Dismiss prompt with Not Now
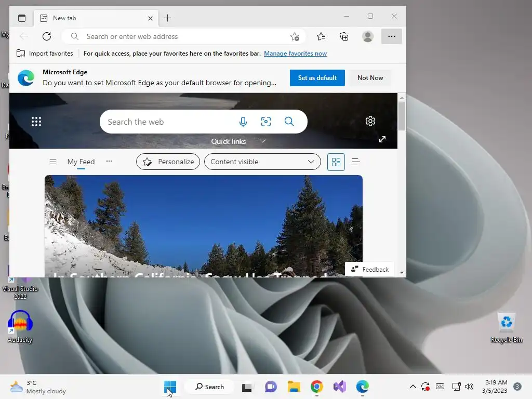The image size is (532, 399). tap(370, 78)
